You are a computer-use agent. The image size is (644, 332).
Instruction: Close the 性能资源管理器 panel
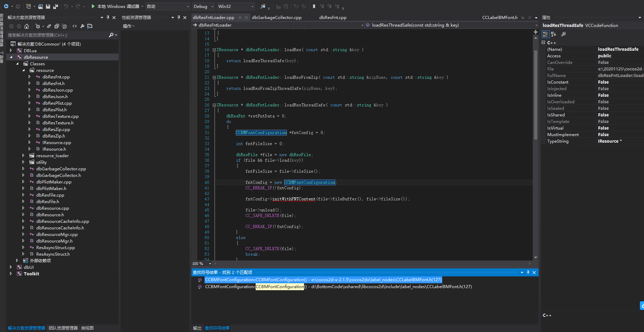coord(185,17)
